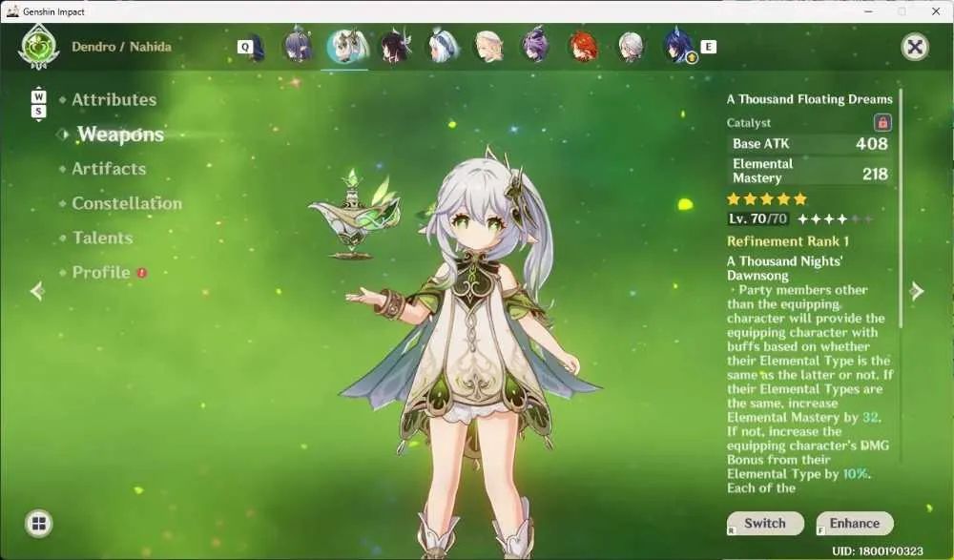Select Nahida's highlighted portrait in the party bar
Image resolution: width=954 pixels, height=560 pixels.
click(x=347, y=47)
